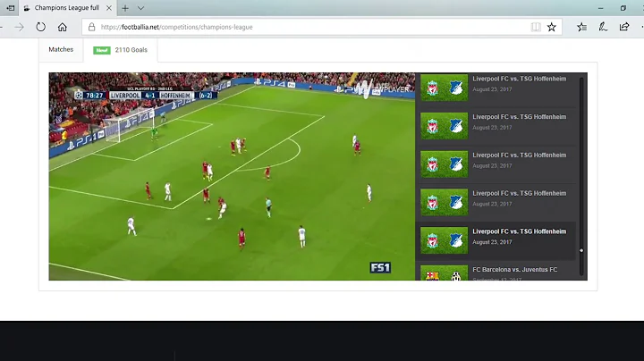Set tabs aside icon

point(10,8)
